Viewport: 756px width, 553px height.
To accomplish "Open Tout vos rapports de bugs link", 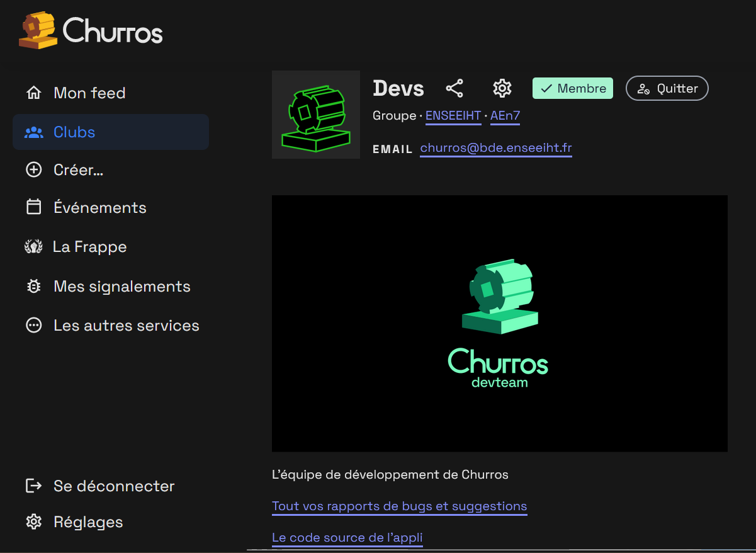I will tap(399, 506).
